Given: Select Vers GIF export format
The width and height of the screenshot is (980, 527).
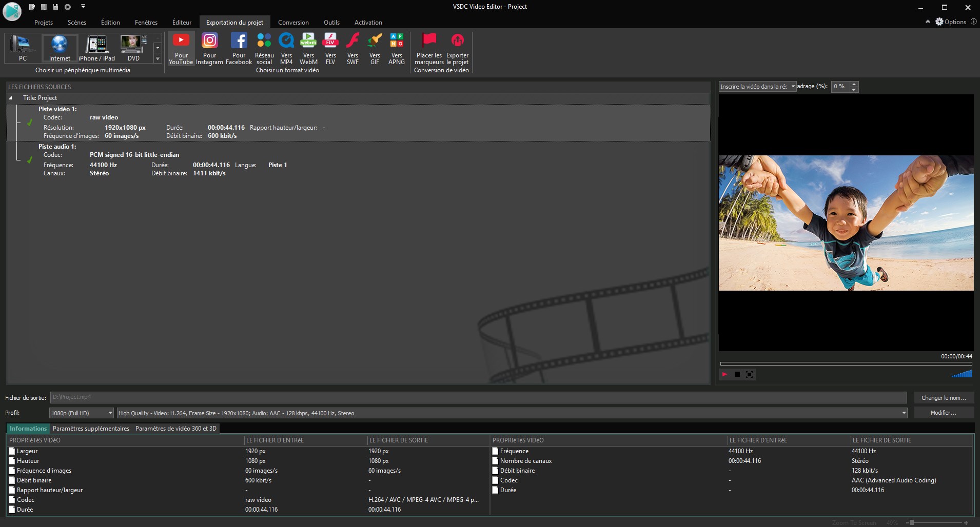Looking at the screenshot, I should 375,48.
